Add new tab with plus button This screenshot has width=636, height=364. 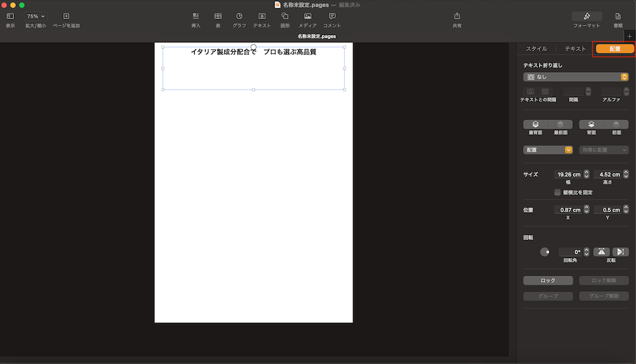point(630,36)
